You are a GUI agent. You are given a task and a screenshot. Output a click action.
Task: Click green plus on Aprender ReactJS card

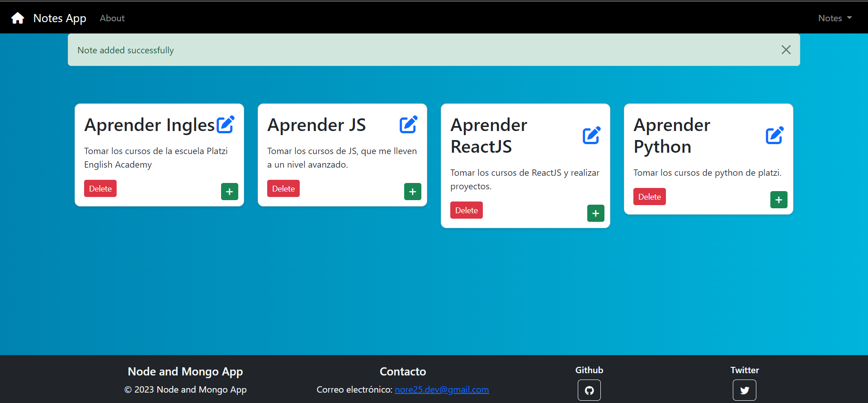click(x=596, y=213)
